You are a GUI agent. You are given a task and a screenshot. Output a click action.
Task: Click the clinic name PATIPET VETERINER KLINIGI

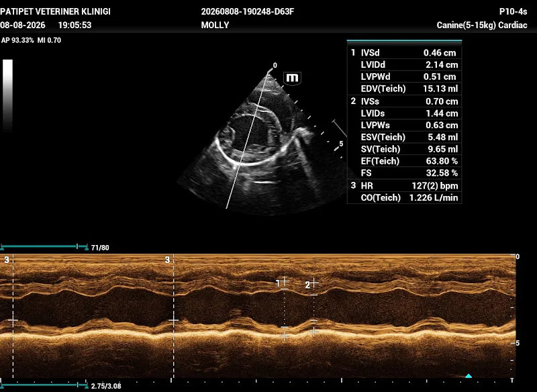55,11
